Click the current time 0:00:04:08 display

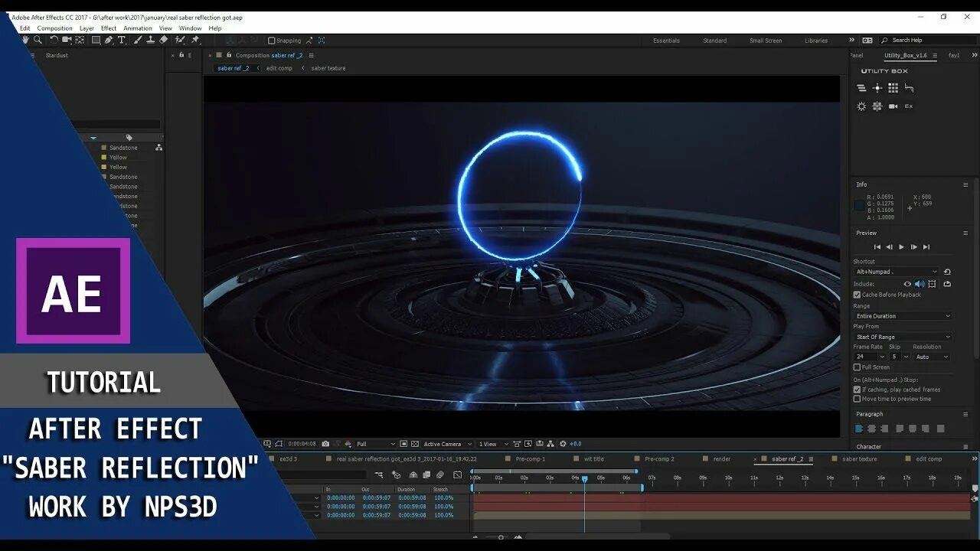pos(302,444)
